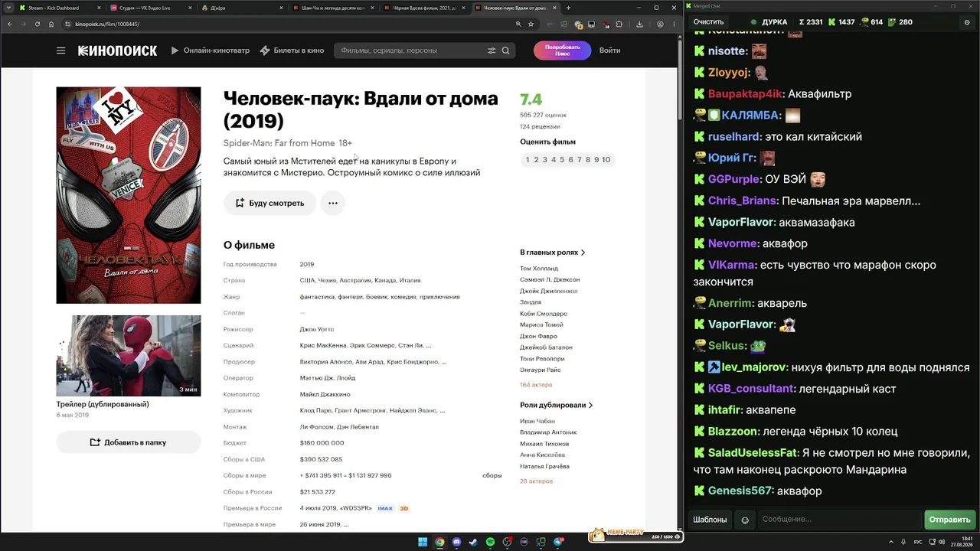Open the Spider-Man movie poster image

tap(129, 195)
